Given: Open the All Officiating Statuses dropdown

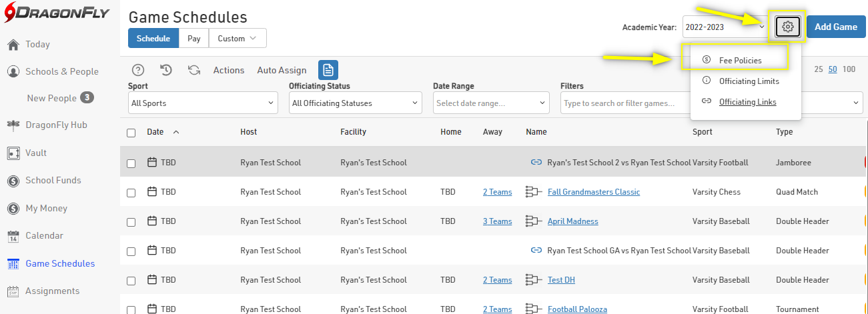Looking at the screenshot, I should tap(355, 103).
